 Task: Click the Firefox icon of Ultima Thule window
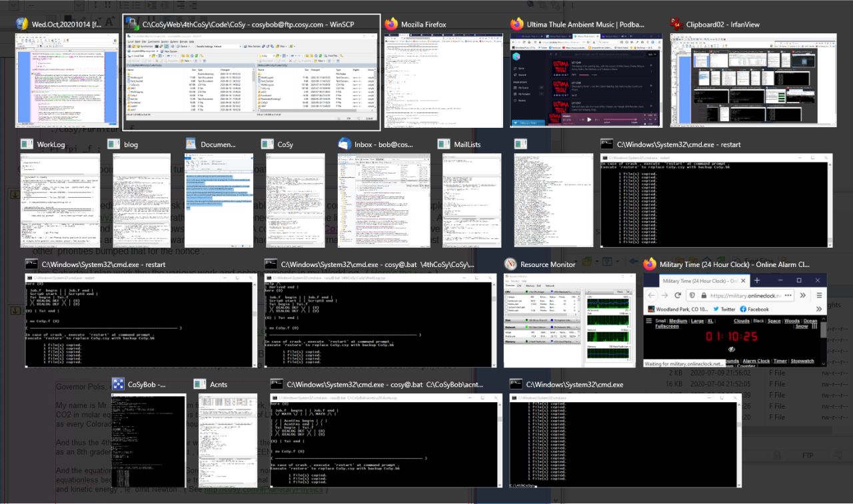(x=516, y=24)
